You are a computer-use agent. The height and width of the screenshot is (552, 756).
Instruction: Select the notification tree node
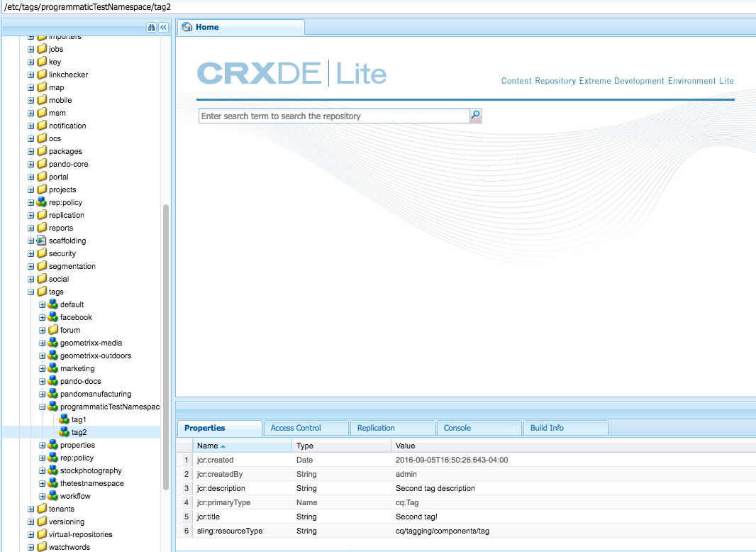(x=67, y=126)
